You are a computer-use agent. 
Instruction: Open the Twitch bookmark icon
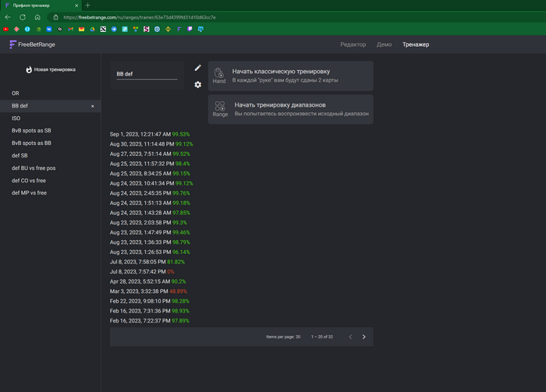[x=190, y=29]
